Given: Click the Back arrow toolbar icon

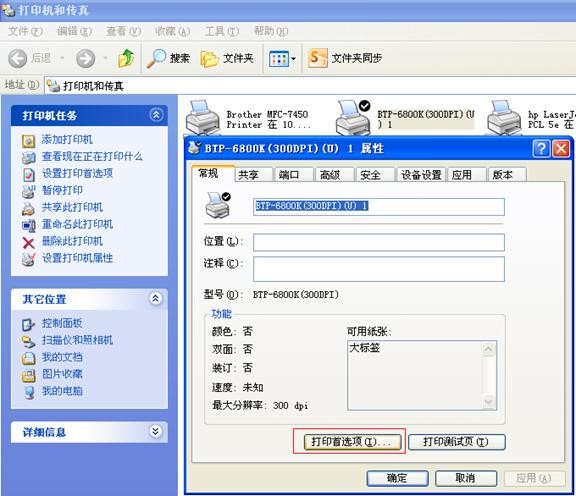Looking at the screenshot, I should coord(18,58).
